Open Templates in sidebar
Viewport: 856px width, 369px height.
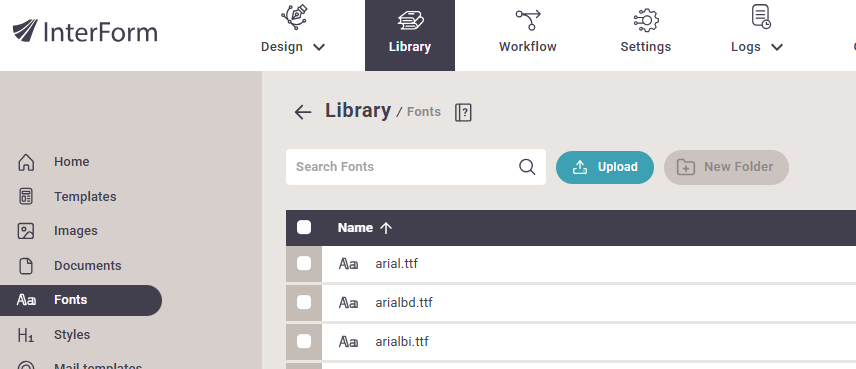pos(85,197)
